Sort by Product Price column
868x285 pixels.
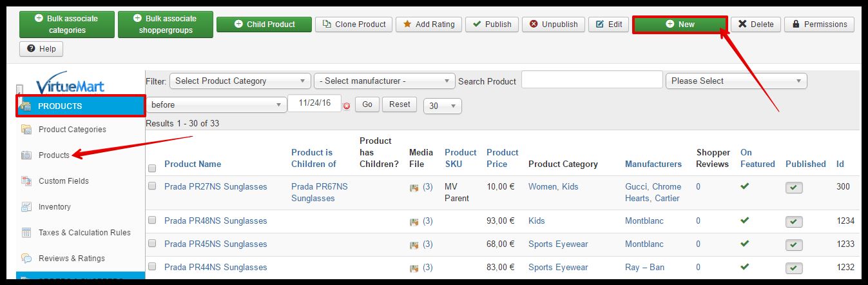[x=503, y=158]
